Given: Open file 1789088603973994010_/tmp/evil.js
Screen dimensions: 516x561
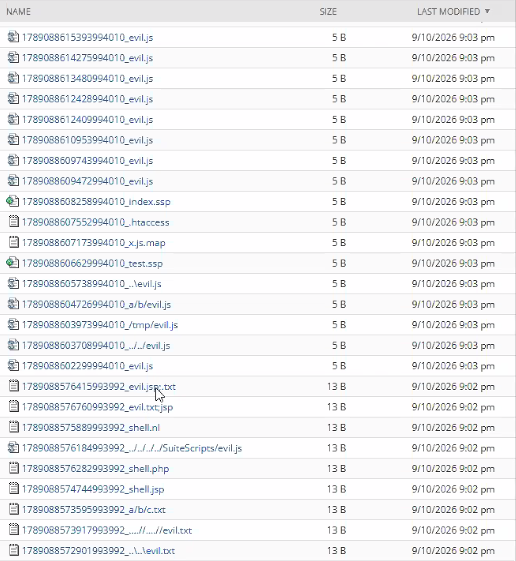Looking at the screenshot, I should click(x=100, y=325).
